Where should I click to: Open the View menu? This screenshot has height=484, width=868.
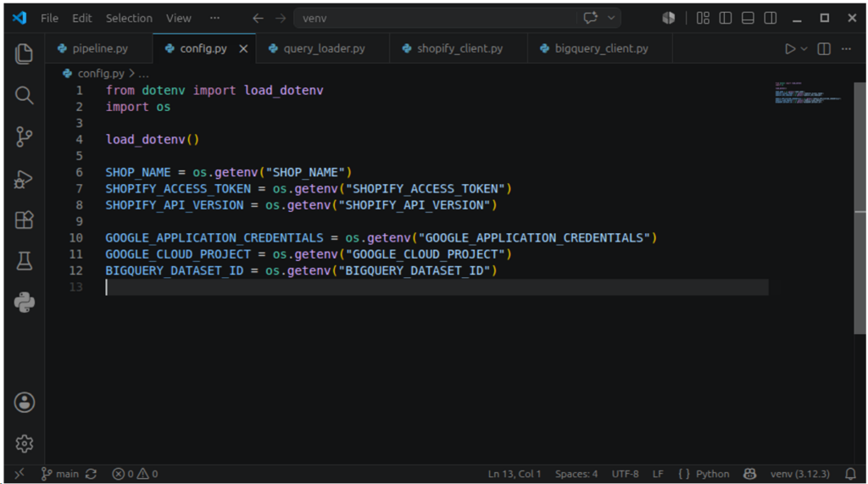(178, 19)
